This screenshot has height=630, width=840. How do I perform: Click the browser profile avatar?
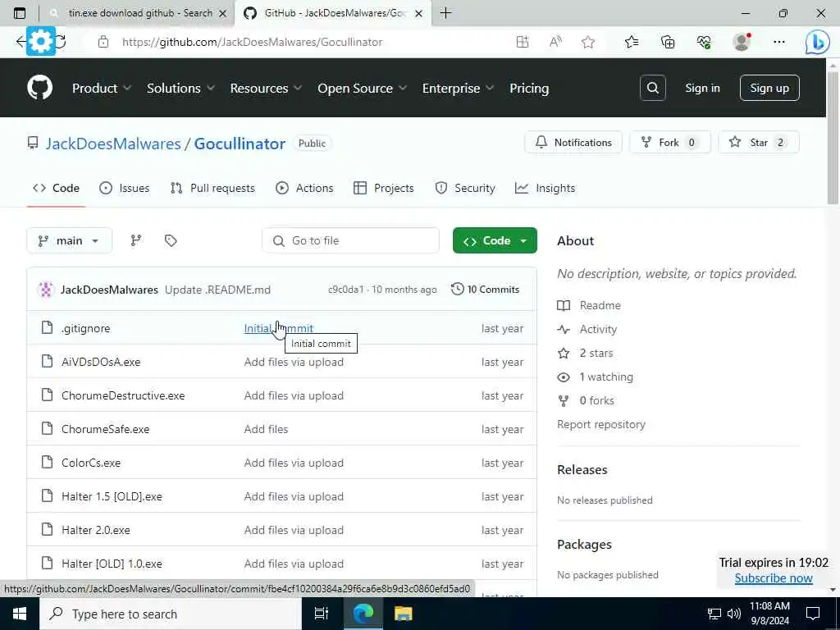(x=742, y=42)
